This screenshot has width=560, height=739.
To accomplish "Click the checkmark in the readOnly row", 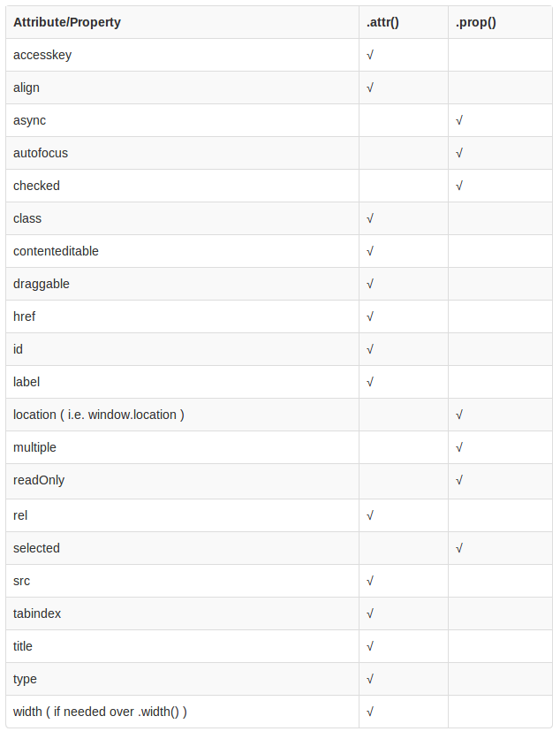I will (459, 481).
